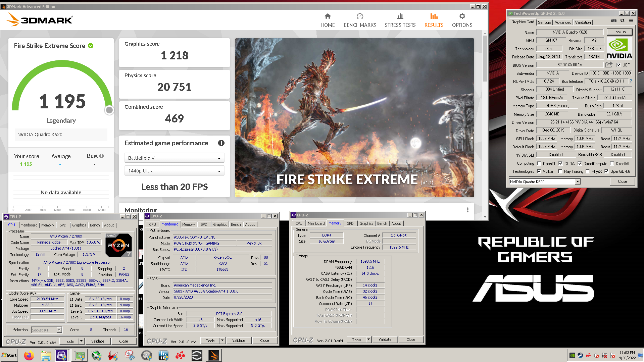This screenshot has height=362, width=644.
Task: Click the Lookup button in GPU-Z
Action: click(620, 32)
